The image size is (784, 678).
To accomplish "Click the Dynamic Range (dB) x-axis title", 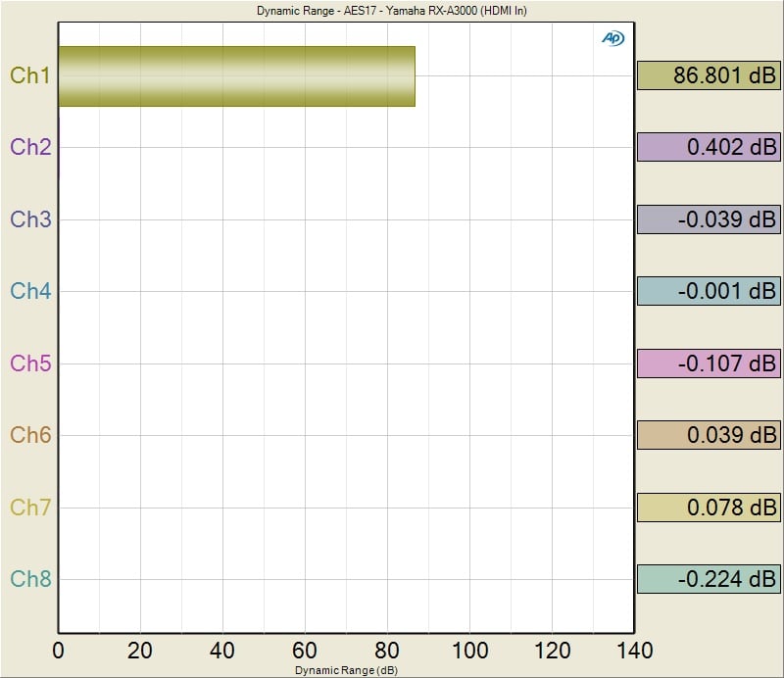I will (x=346, y=669).
